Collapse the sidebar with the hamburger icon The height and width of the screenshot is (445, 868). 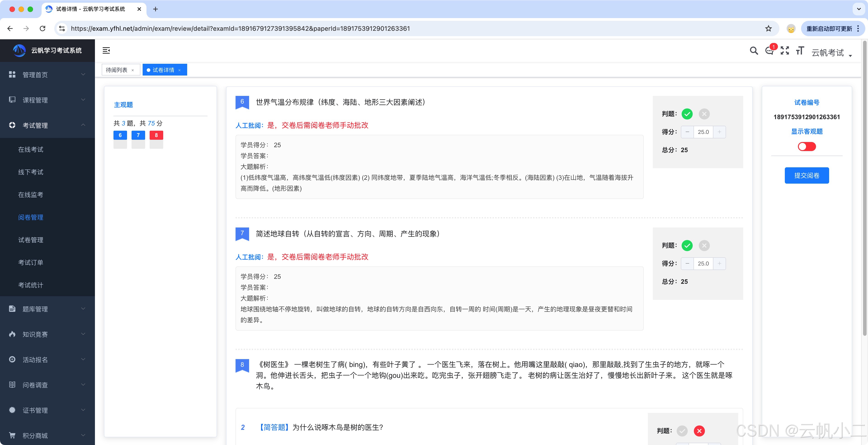click(106, 51)
